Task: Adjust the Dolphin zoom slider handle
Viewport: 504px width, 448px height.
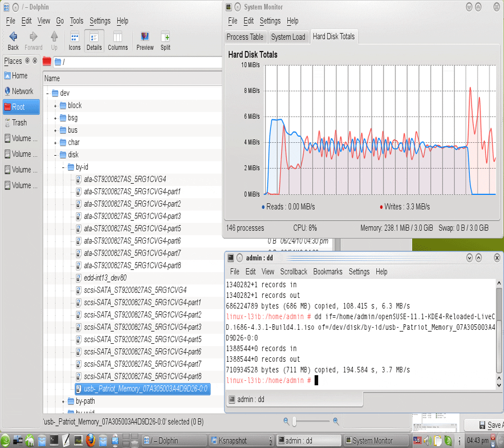Action: pos(294,421)
